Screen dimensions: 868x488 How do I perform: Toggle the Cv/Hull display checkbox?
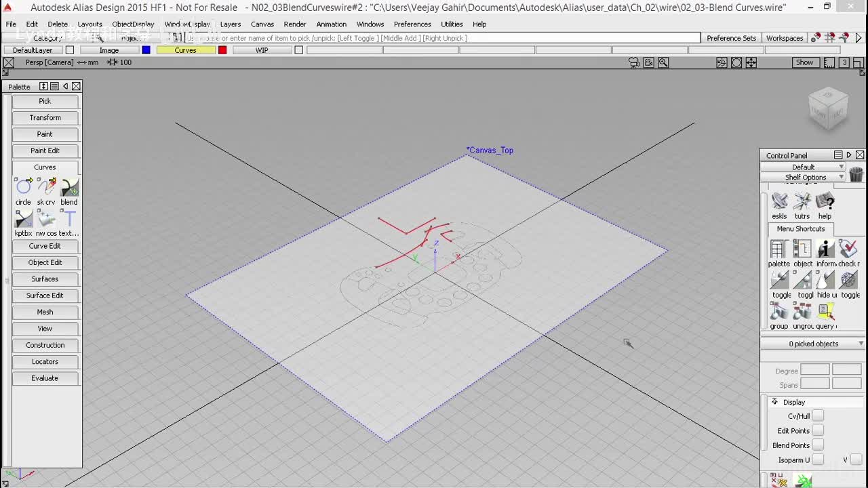(818, 416)
